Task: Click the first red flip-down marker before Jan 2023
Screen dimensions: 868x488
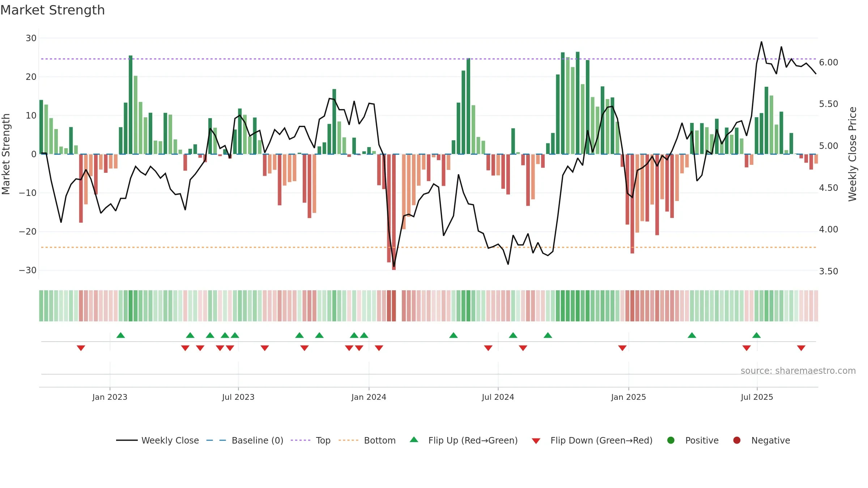Action: pyautogui.click(x=81, y=348)
